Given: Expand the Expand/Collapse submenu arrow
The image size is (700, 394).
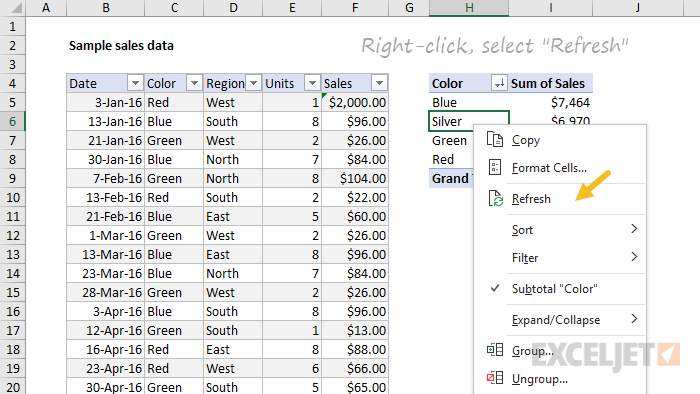Looking at the screenshot, I should tap(634, 319).
